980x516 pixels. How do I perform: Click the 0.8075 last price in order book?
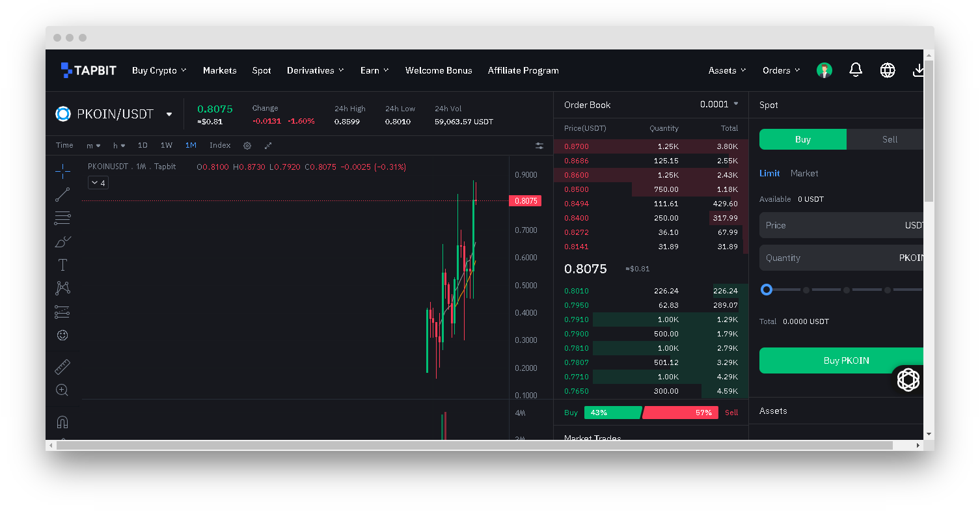(x=586, y=269)
